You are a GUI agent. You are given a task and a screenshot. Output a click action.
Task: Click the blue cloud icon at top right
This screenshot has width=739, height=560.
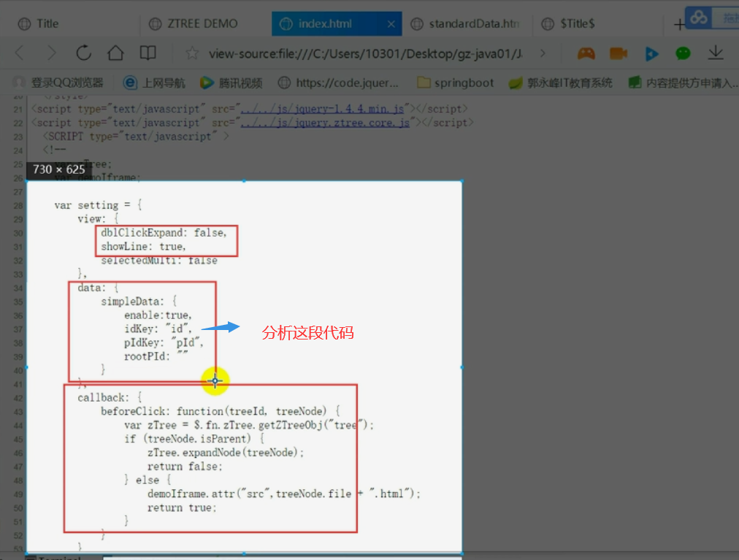pos(698,18)
